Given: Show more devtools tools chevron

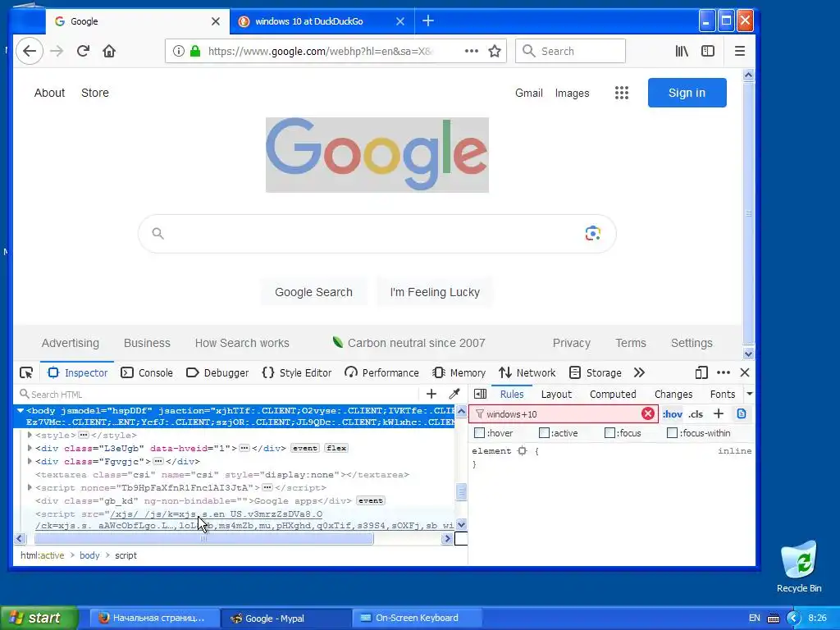Looking at the screenshot, I should [639, 372].
